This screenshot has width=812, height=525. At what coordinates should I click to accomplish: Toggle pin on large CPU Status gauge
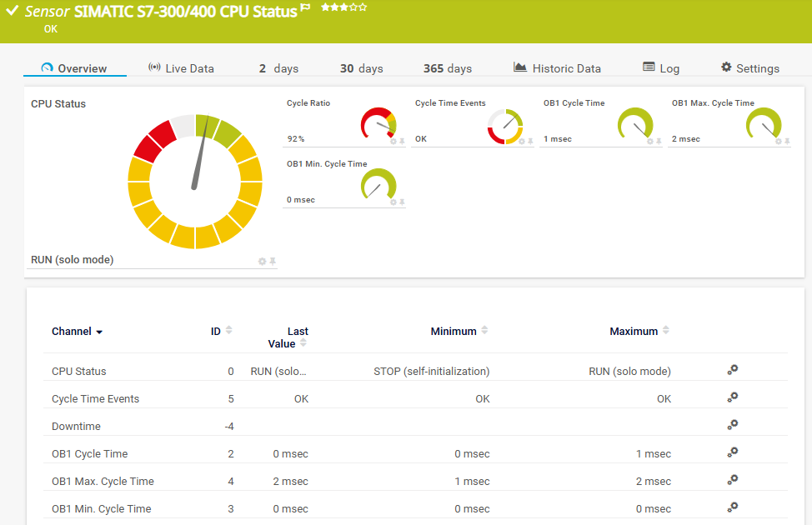[x=272, y=262]
